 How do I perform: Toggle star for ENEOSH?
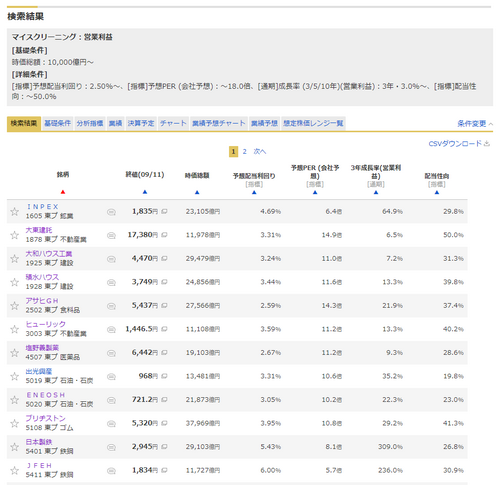pyautogui.click(x=14, y=400)
